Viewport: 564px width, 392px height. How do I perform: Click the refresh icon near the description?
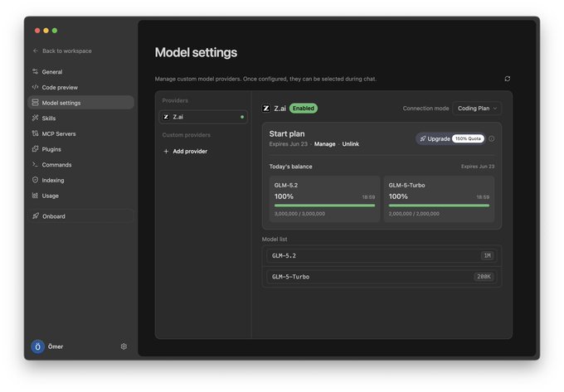click(x=507, y=79)
